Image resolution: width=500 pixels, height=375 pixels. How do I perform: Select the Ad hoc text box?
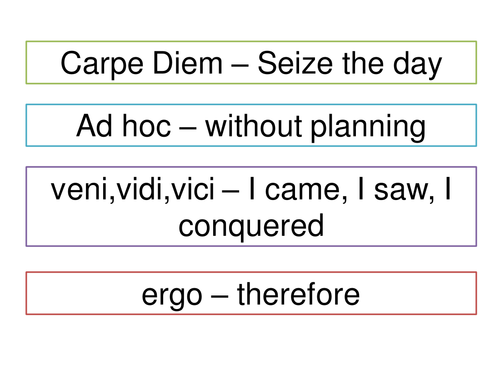(x=251, y=125)
